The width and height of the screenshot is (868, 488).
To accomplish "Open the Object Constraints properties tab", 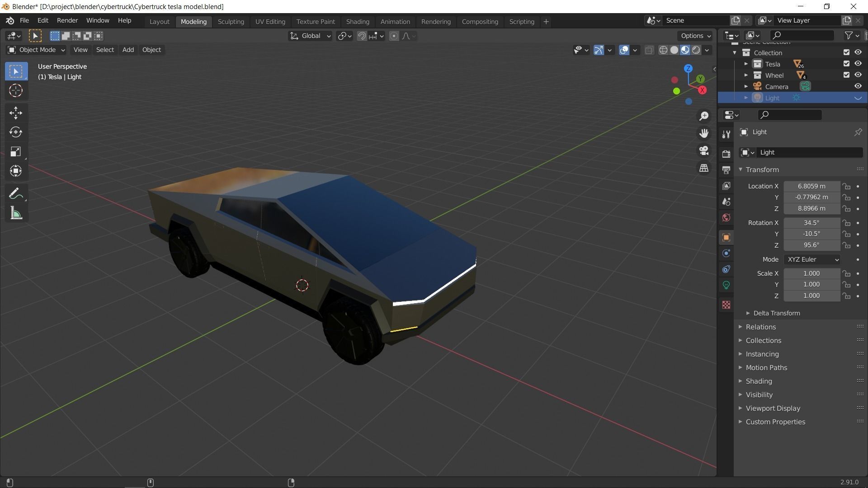I will click(x=726, y=269).
